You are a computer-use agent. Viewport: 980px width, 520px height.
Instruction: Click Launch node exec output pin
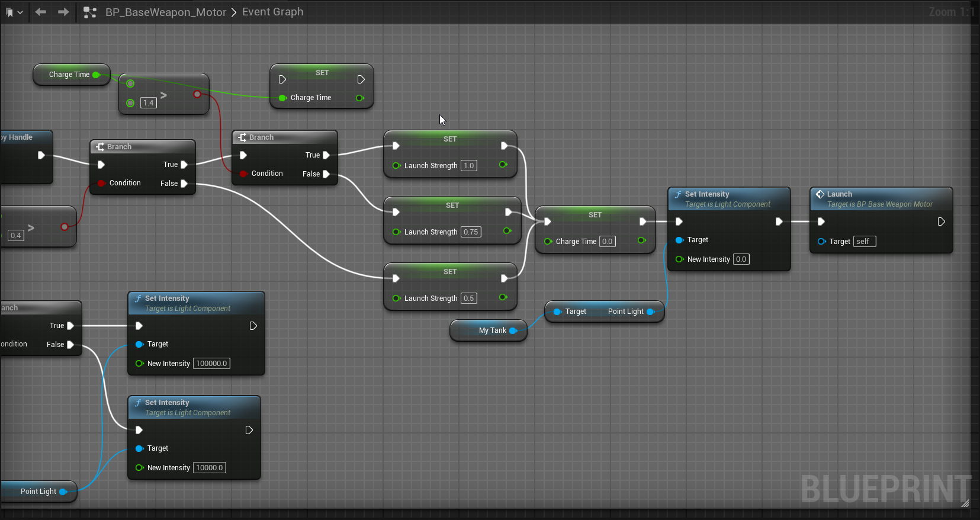pyautogui.click(x=941, y=222)
